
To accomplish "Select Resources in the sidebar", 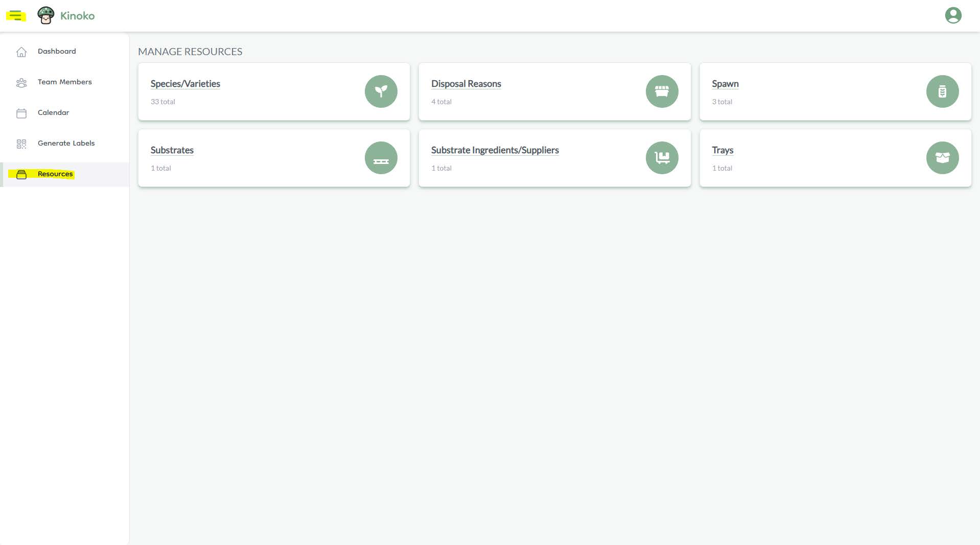I will coord(55,174).
